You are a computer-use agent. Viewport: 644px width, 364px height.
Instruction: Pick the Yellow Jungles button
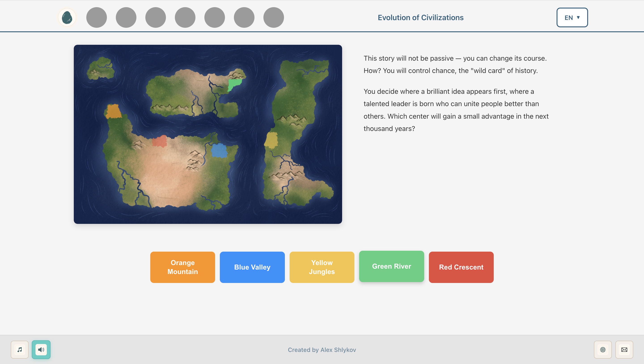(322, 267)
